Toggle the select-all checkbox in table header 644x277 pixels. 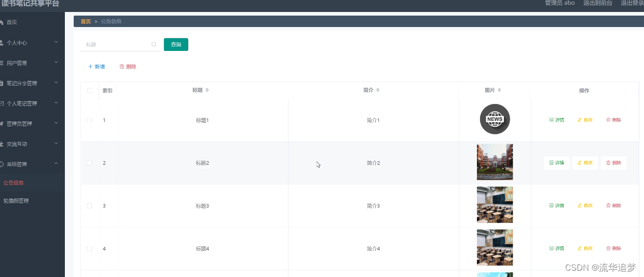click(89, 90)
